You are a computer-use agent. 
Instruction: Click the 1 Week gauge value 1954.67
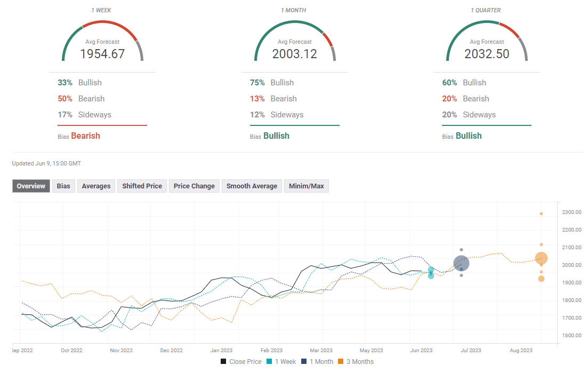coord(102,54)
